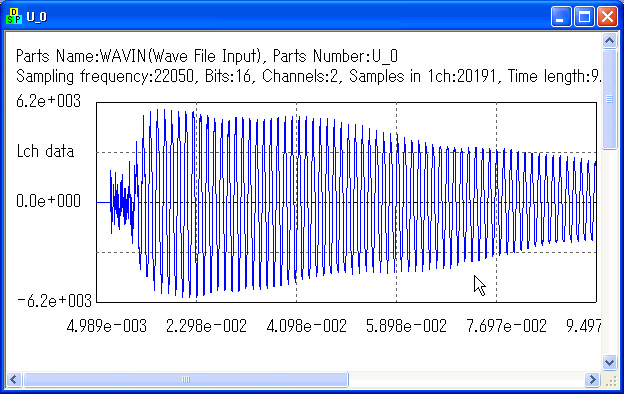Image resolution: width=624 pixels, height=394 pixels.
Task: Close the U_0 window
Action: [x=608, y=17]
